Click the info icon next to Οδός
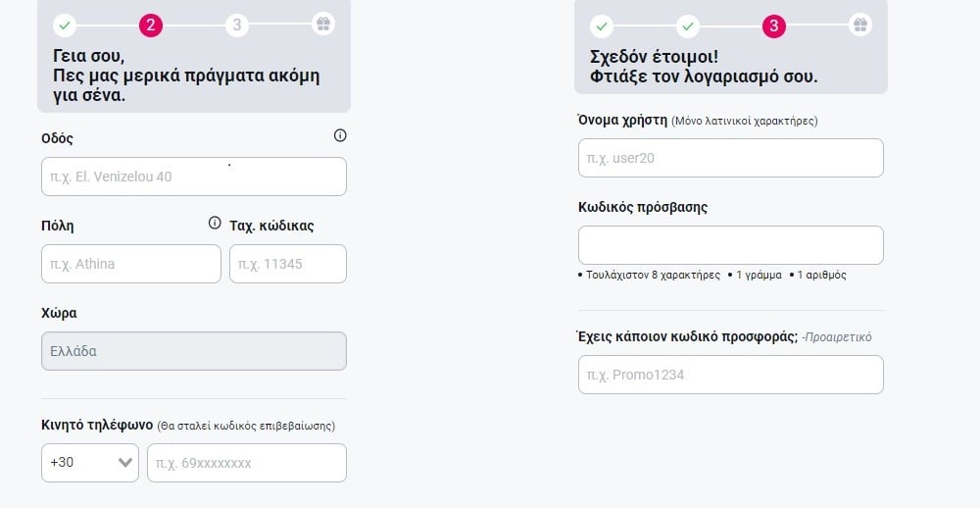Screen dimensions: 980x508 340,135
